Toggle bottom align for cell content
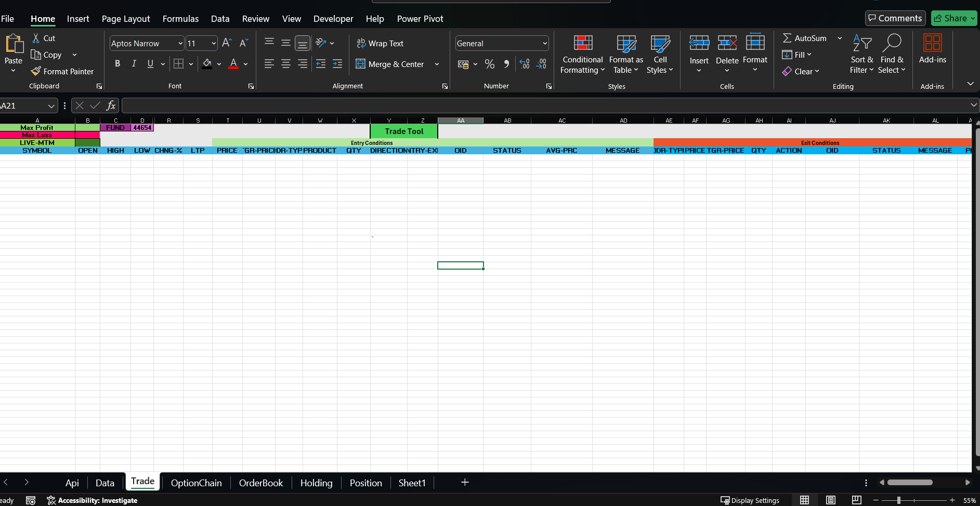This screenshot has height=506, width=980. (x=303, y=43)
